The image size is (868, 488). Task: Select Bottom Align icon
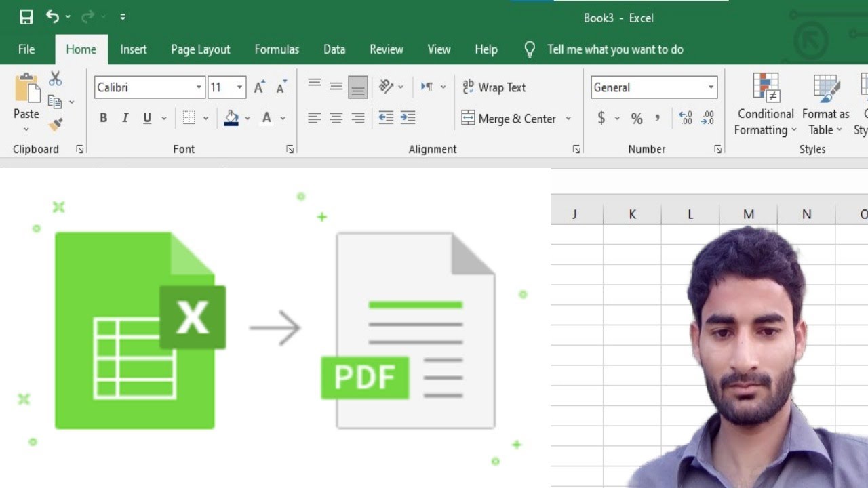pyautogui.click(x=358, y=87)
